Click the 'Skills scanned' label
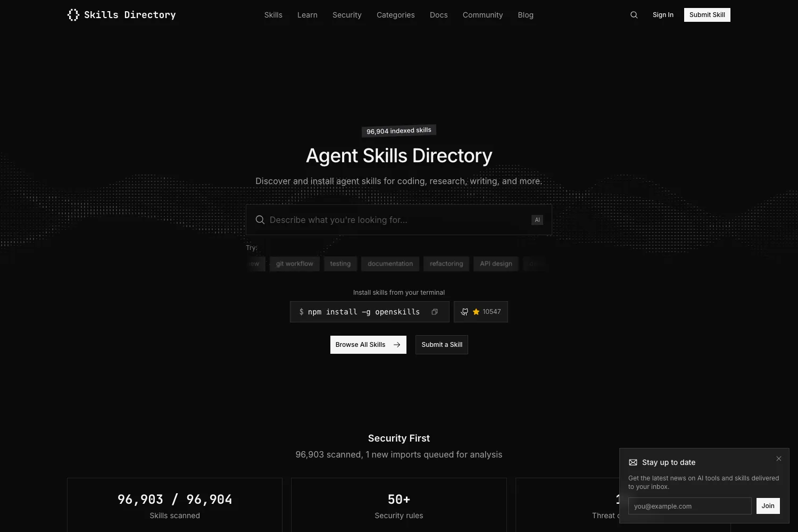The height and width of the screenshot is (532, 798). click(x=175, y=516)
